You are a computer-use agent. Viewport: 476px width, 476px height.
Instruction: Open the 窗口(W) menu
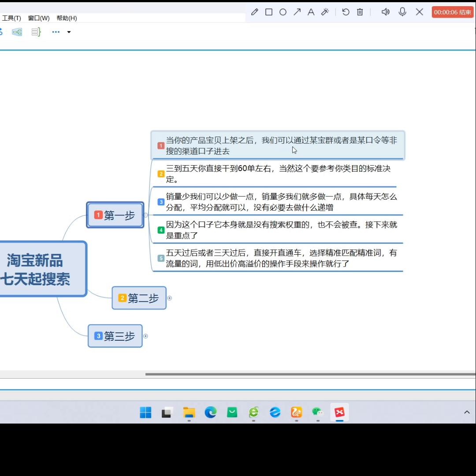[39, 18]
